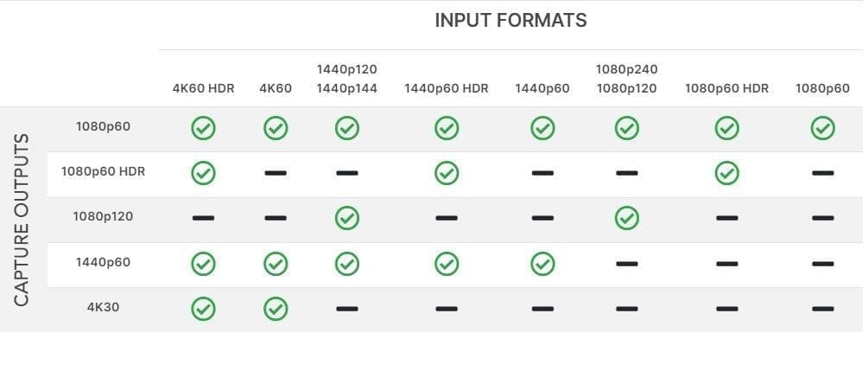Click the checkmark for 1080p120 output, 1440p120 1440p144 input
Image resolution: width=868 pixels, height=371 pixels.
[347, 218]
